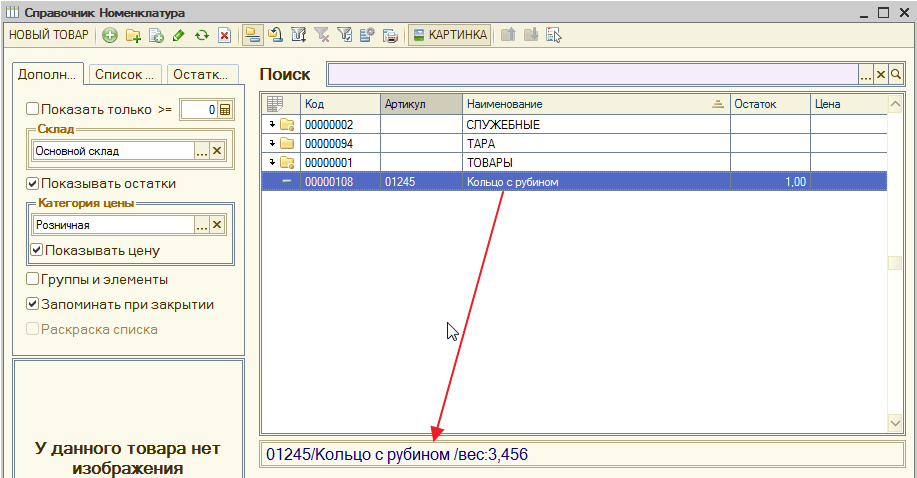
Task: Switch to the Остатк... tab
Action: coord(202,74)
